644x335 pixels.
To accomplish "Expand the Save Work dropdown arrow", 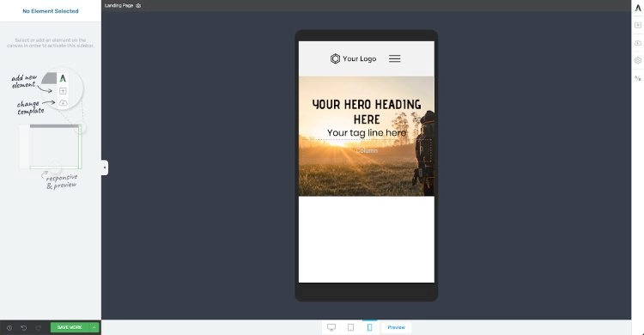I will point(94,327).
